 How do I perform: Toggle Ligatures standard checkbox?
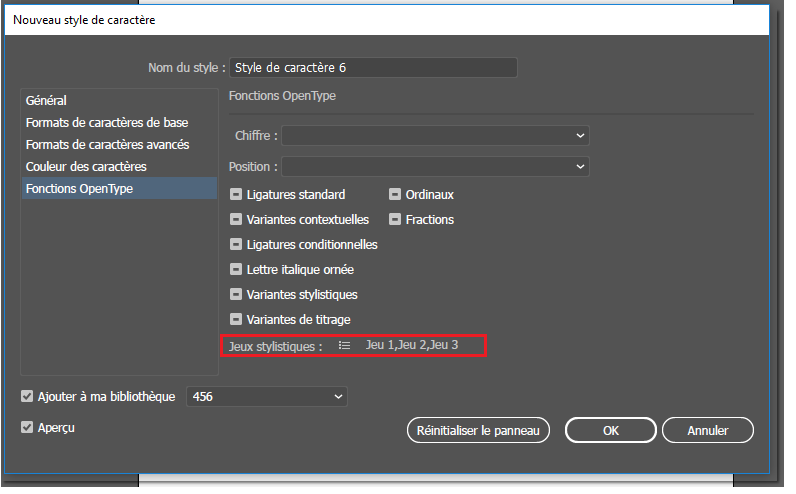(x=237, y=195)
